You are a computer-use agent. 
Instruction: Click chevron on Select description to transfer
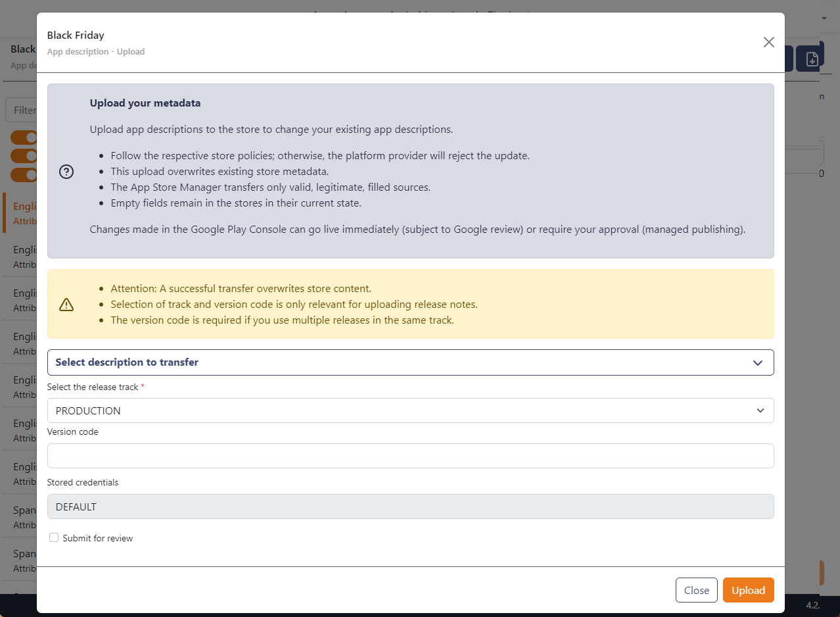[x=757, y=362]
